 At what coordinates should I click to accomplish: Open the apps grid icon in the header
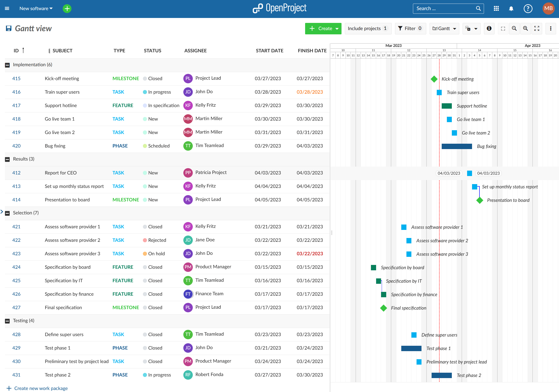pyautogui.click(x=496, y=8)
